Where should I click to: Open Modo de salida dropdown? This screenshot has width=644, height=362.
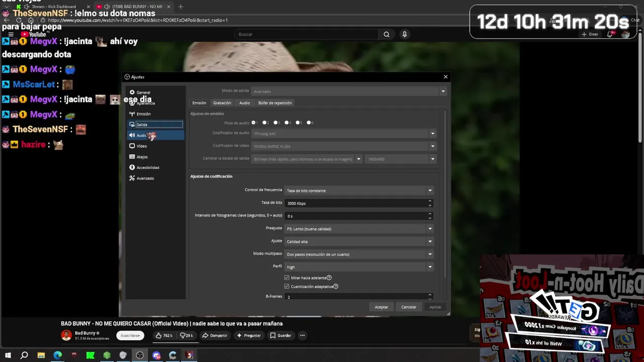coord(348,92)
